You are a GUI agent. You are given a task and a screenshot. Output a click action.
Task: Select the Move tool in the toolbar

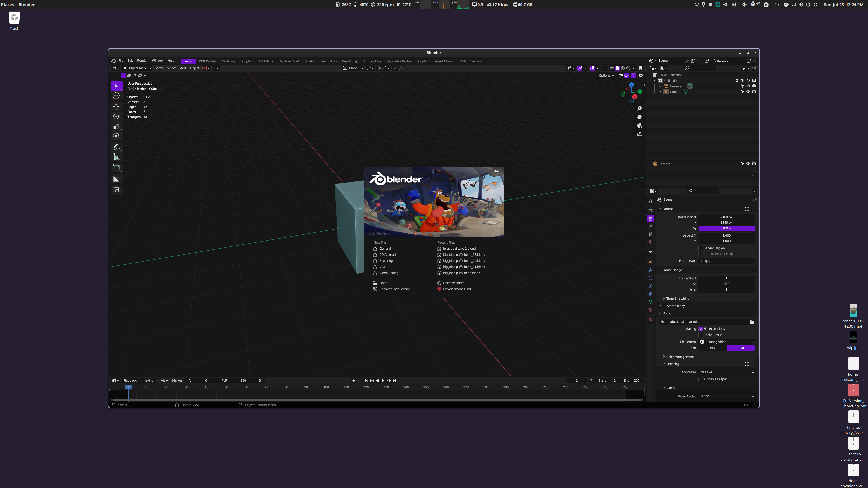[116, 107]
